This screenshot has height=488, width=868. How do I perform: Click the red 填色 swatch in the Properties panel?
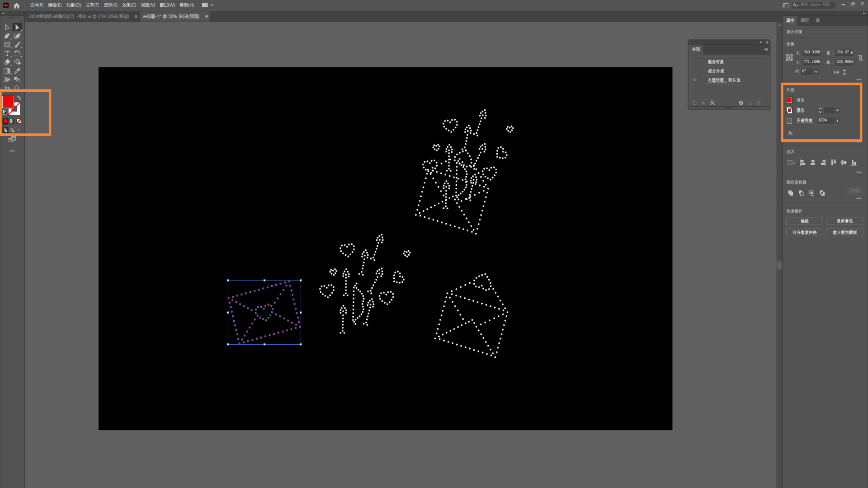point(789,100)
